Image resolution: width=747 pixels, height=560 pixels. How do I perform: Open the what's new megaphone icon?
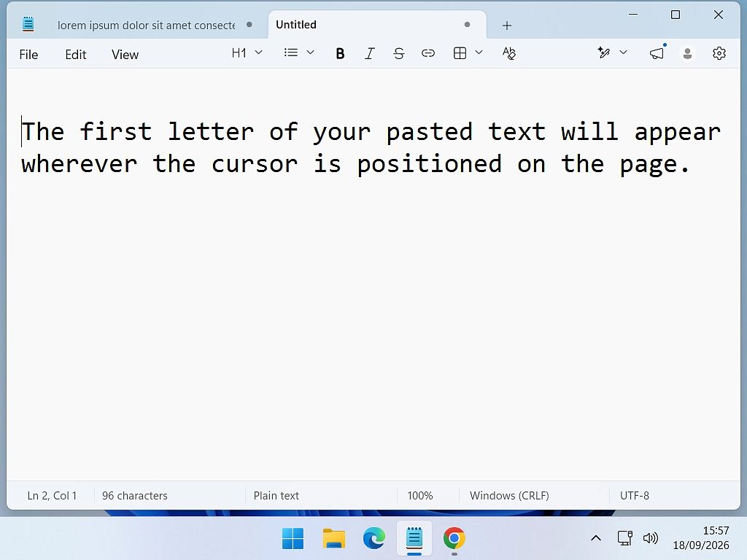click(x=657, y=52)
